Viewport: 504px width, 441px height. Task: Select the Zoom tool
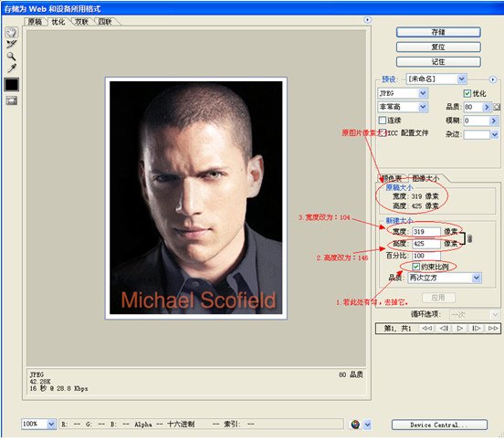[12, 57]
